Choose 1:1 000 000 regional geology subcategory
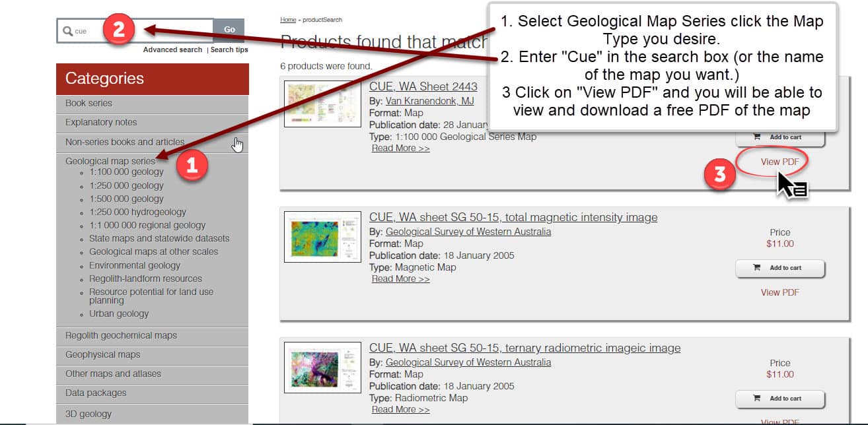This screenshot has width=868, height=425. [147, 225]
